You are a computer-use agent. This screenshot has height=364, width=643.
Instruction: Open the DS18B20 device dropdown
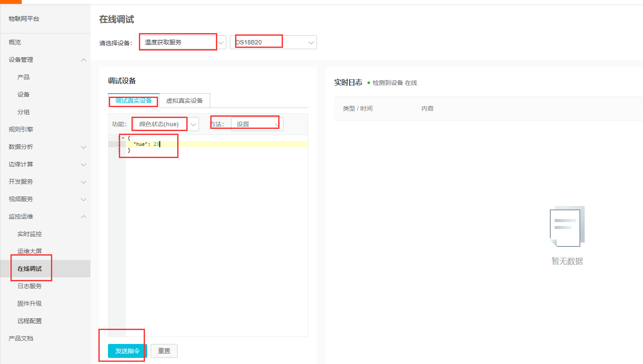(273, 42)
